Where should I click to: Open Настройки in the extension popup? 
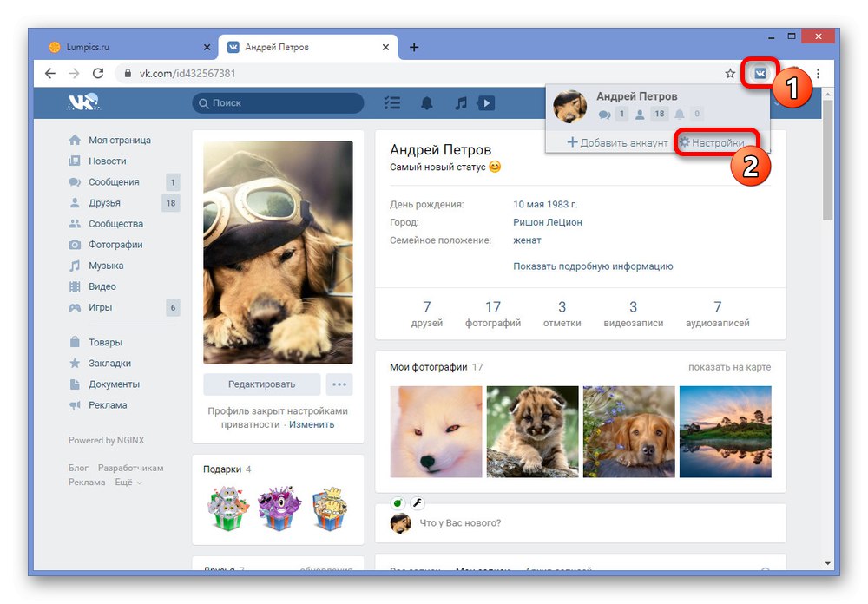pyautogui.click(x=713, y=143)
